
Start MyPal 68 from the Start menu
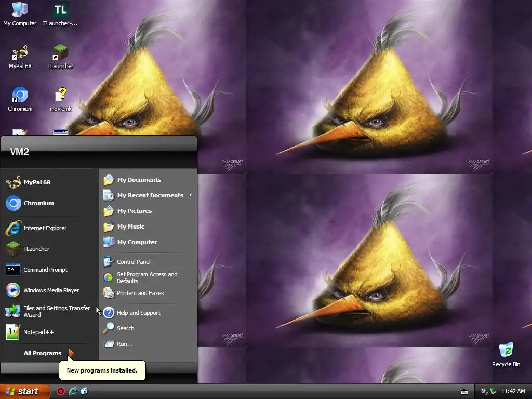[x=49, y=182]
